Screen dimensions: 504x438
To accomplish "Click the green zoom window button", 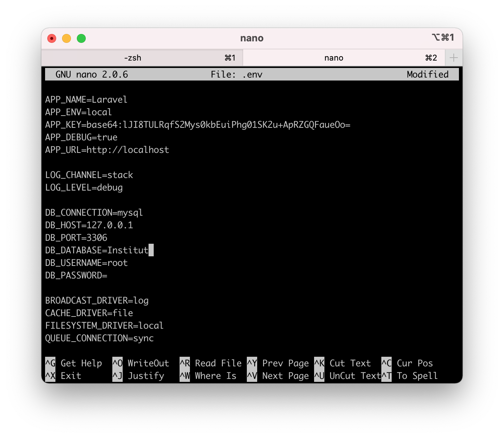I will click(x=81, y=38).
